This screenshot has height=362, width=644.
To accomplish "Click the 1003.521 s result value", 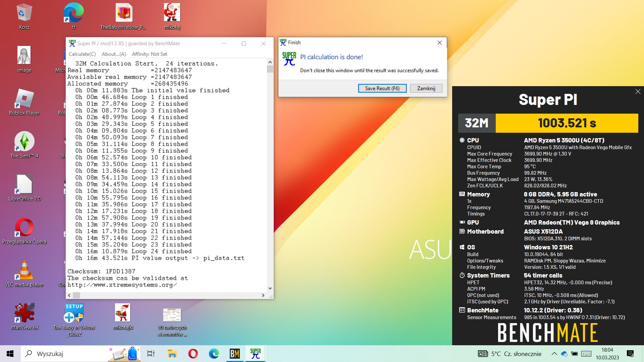I will [x=567, y=123].
